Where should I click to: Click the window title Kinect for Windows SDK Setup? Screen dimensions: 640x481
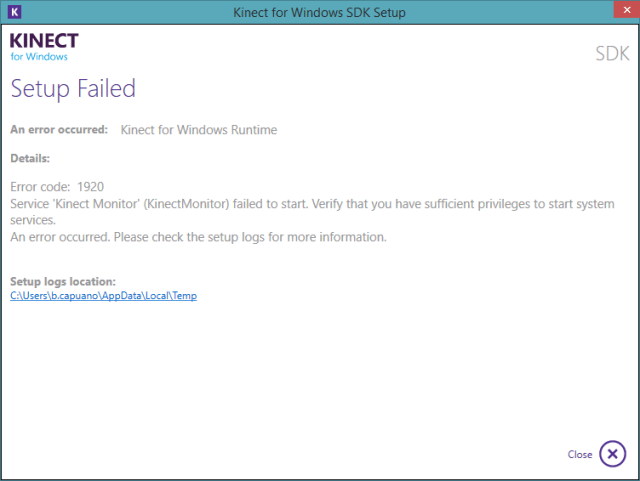320,11
